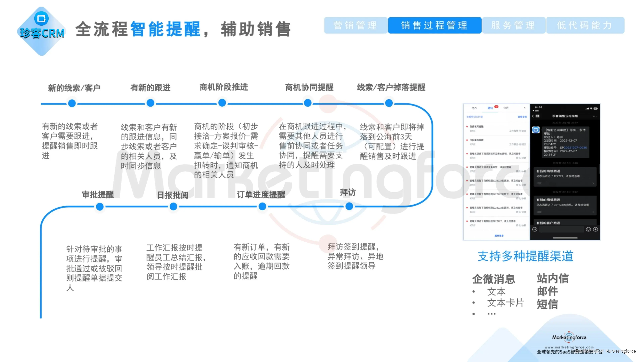Close the notification panel with the X
This screenshot has width=644, height=362.
(525, 108)
